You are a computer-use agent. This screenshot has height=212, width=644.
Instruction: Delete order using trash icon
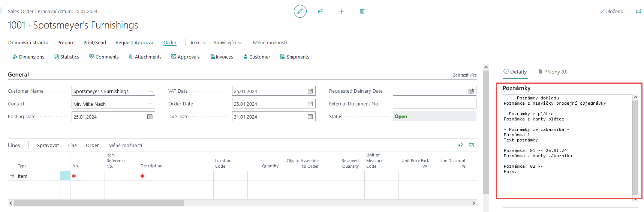(x=362, y=11)
